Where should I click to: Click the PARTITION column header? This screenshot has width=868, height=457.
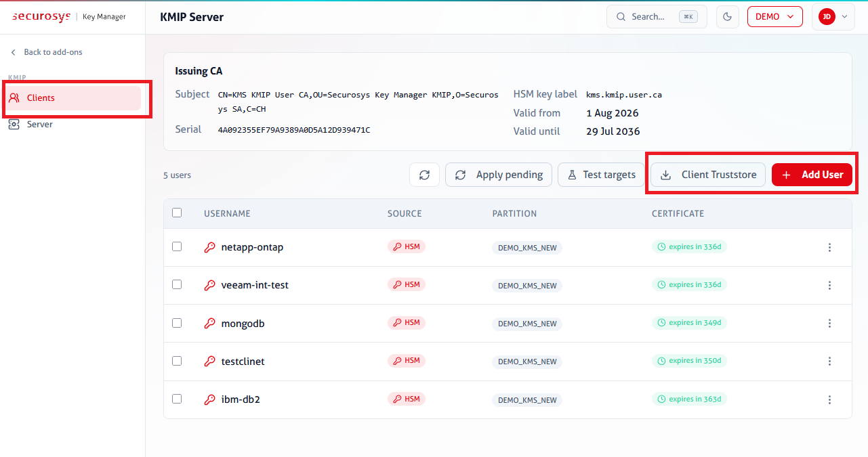tap(514, 213)
